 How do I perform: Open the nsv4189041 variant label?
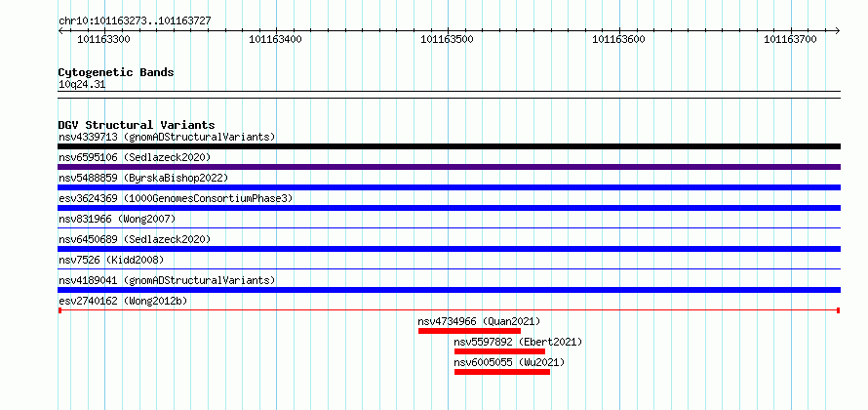click(167, 280)
